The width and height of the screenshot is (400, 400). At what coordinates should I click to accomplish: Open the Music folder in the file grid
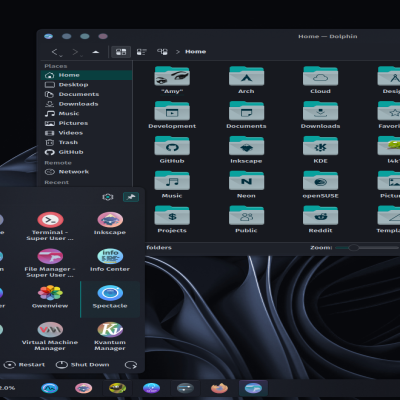pyautogui.click(x=172, y=185)
